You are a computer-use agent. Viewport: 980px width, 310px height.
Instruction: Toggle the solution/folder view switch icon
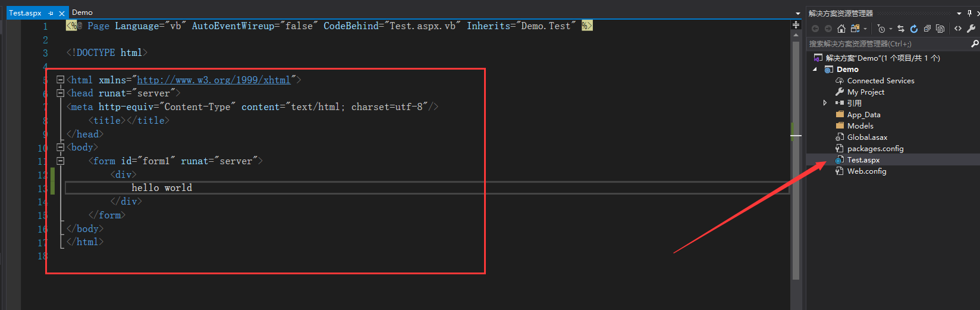click(x=855, y=29)
